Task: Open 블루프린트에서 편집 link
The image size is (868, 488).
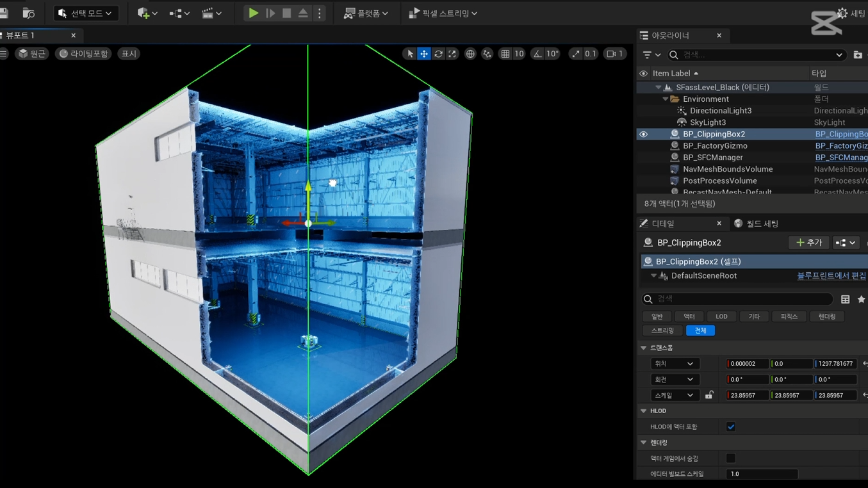Action: pos(831,276)
